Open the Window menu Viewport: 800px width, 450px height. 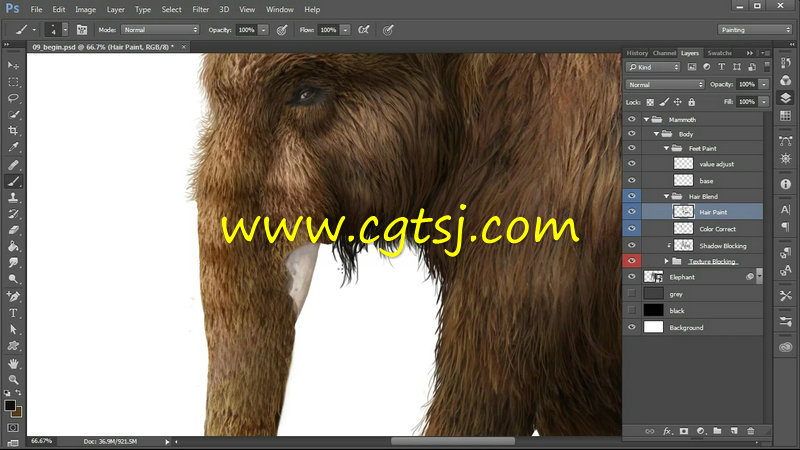(x=280, y=9)
